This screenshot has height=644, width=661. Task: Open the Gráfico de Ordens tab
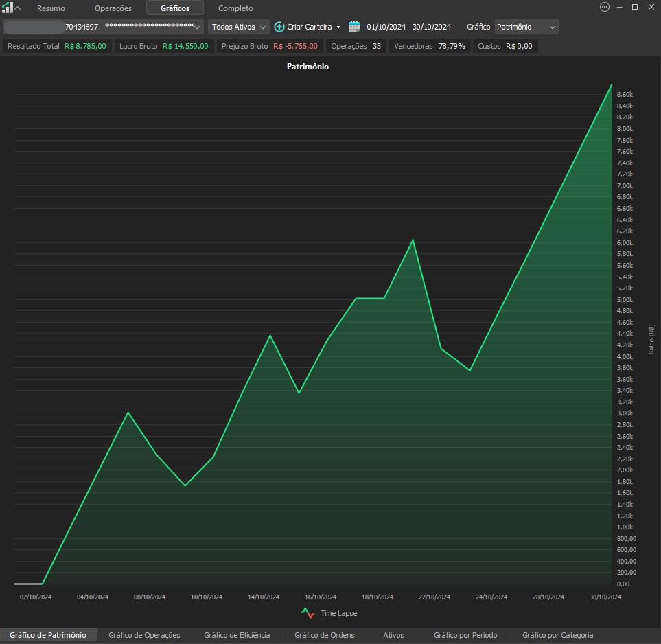pyautogui.click(x=325, y=635)
